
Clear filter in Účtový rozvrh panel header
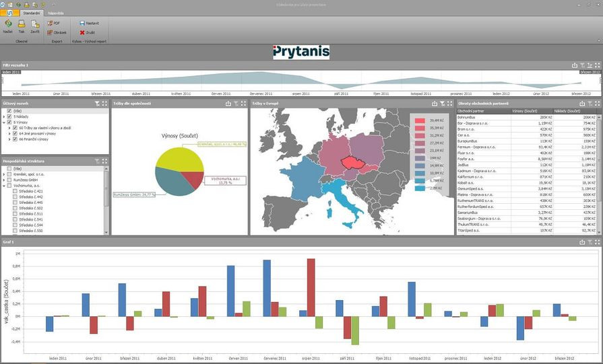pyautogui.click(x=98, y=104)
